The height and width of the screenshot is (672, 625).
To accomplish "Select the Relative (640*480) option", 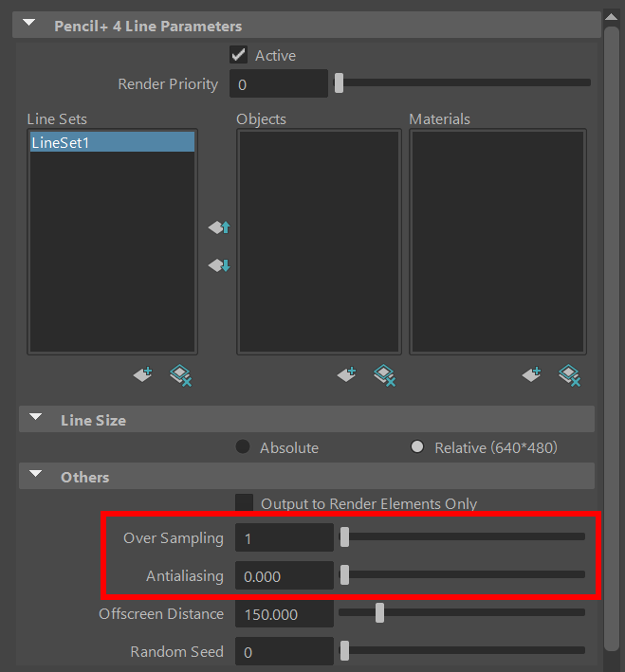I will pos(417,447).
